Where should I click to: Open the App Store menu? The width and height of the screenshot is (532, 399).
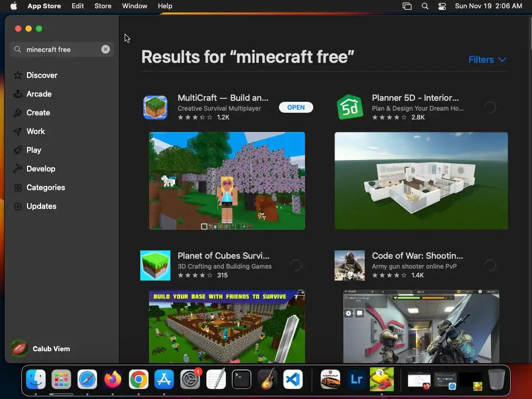click(44, 6)
